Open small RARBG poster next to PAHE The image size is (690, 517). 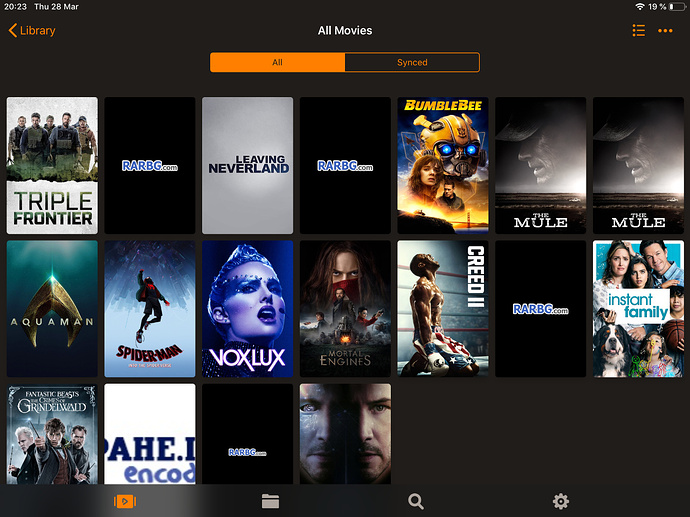(247, 434)
